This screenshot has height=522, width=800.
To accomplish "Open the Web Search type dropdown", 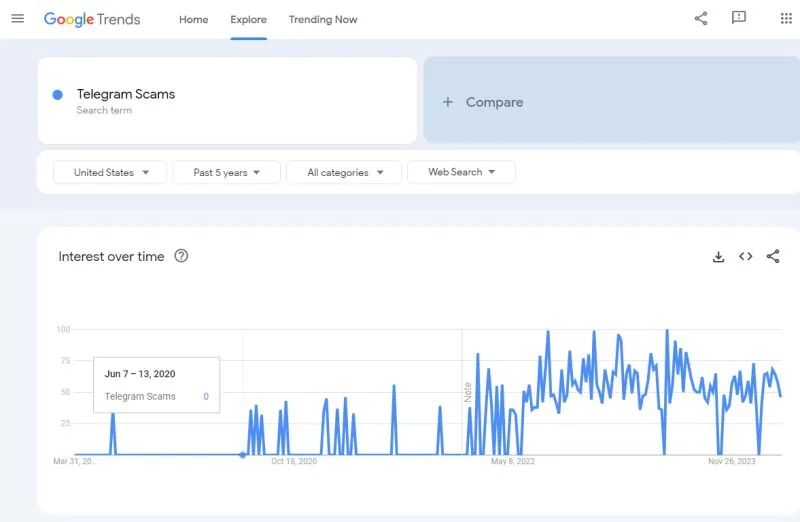I will (x=461, y=172).
